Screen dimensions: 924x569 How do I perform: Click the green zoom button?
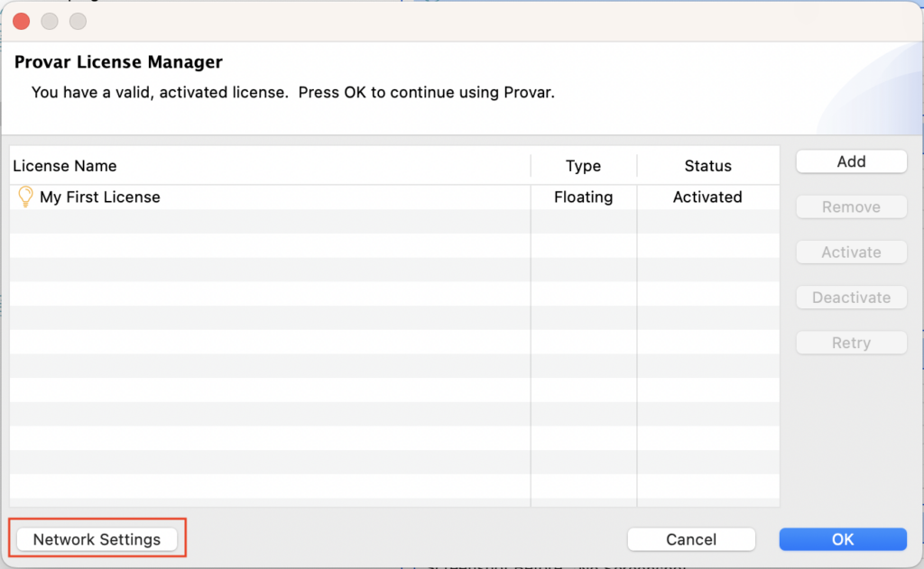(x=77, y=21)
